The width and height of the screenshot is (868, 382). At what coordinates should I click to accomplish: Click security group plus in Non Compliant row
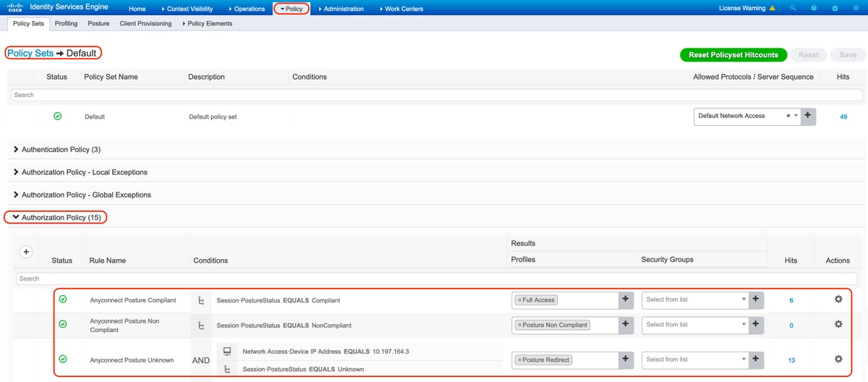pos(756,325)
